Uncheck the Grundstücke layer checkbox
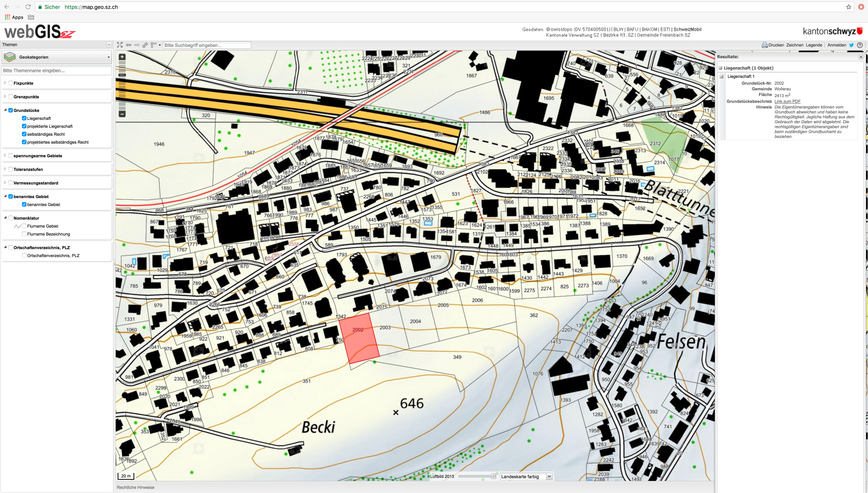The image size is (868, 493). click(11, 110)
